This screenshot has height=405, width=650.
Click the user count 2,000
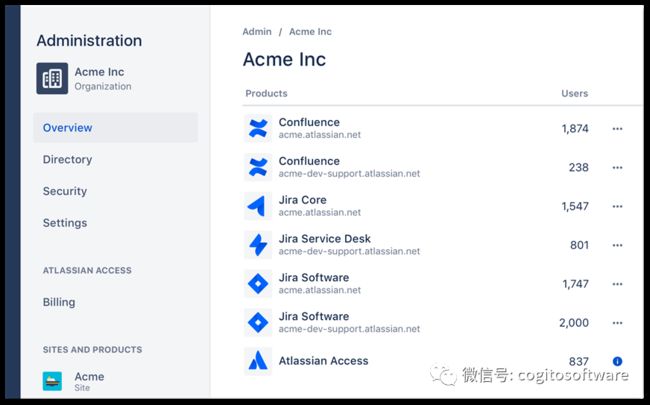pyautogui.click(x=574, y=323)
